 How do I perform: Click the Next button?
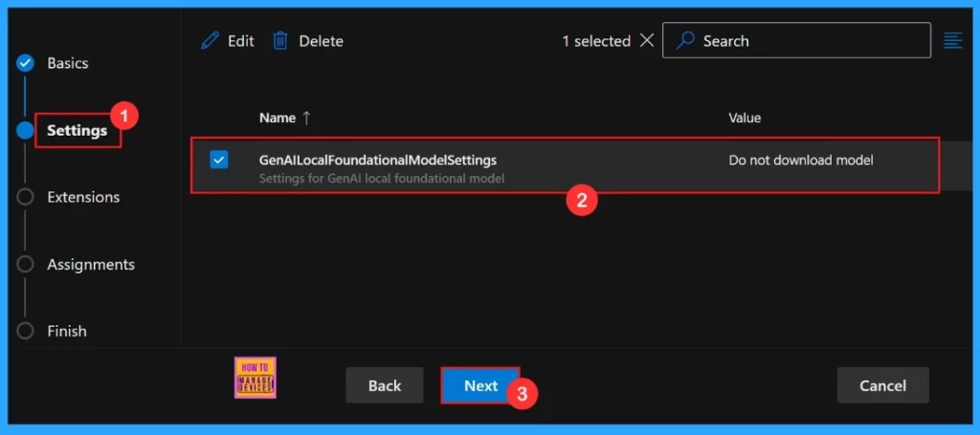[x=480, y=385]
